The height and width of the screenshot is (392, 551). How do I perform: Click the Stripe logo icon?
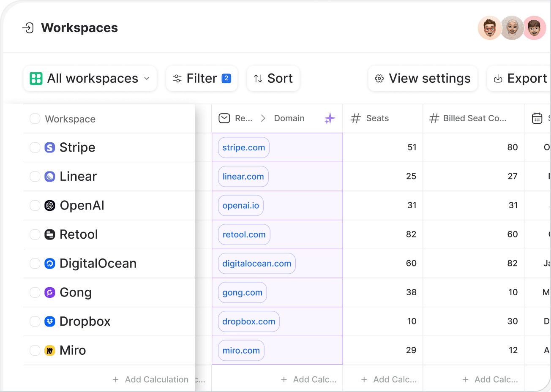coord(50,147)
